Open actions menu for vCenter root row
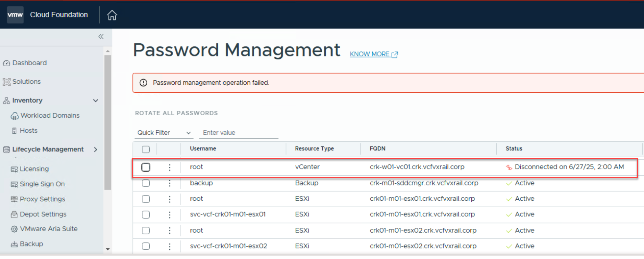Screen dimensions: 644x259 [x=170, y=167]
